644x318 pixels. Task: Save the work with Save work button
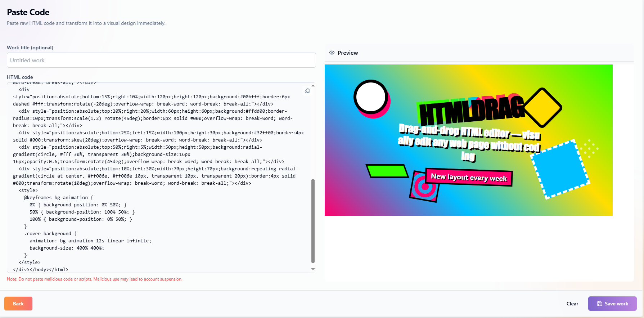(x=612, y=304)
